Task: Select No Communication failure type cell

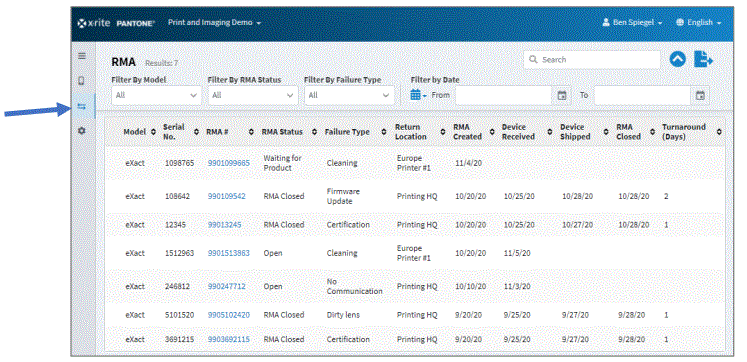Action: (354, 286)
